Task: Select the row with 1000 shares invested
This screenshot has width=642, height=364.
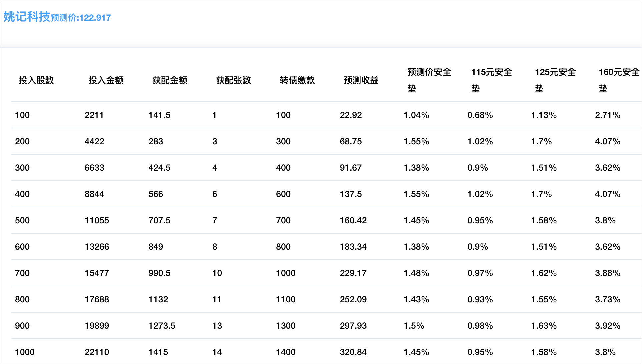Action: coord(25,352)
